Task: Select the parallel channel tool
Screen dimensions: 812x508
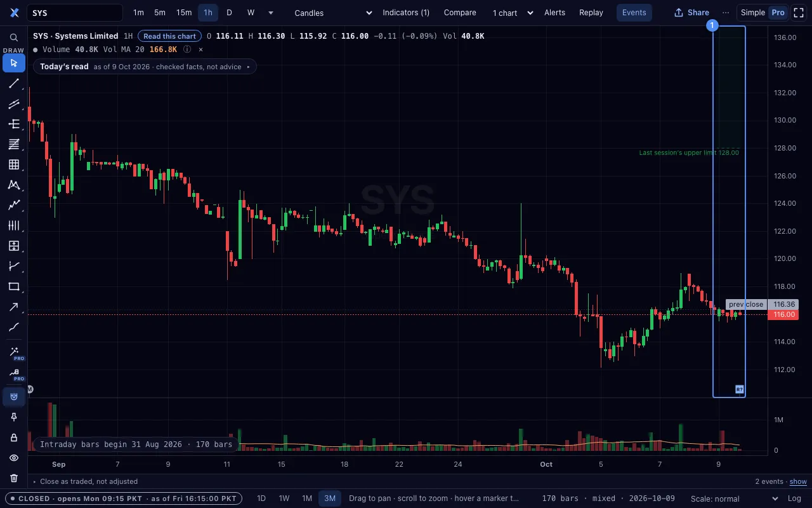Action: (x=14, y=104)
